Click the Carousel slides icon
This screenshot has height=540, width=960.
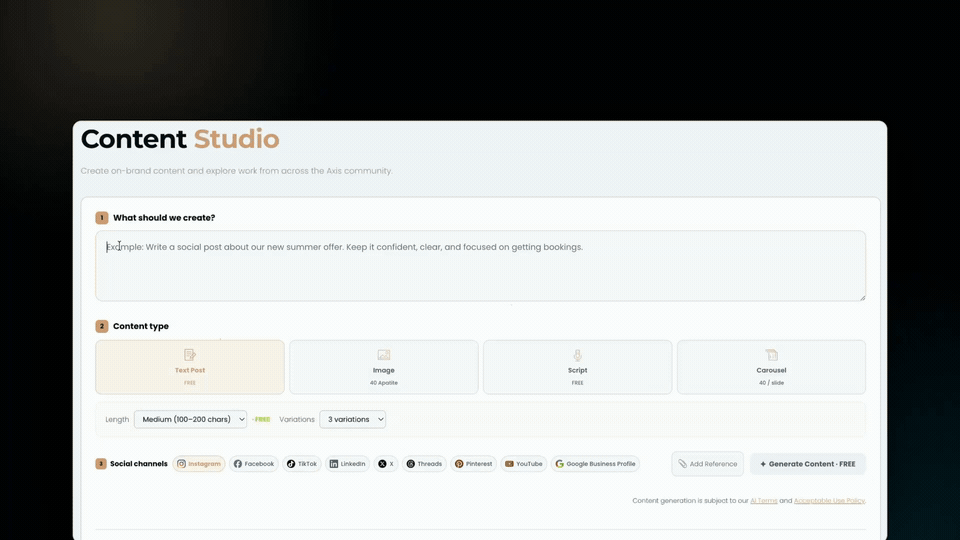click(x=771, y=354)
